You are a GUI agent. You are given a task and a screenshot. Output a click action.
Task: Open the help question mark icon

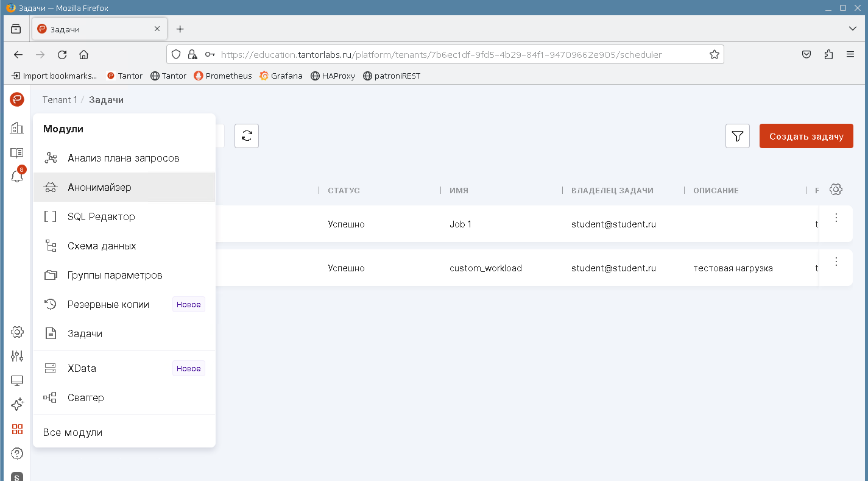[17, 454]
